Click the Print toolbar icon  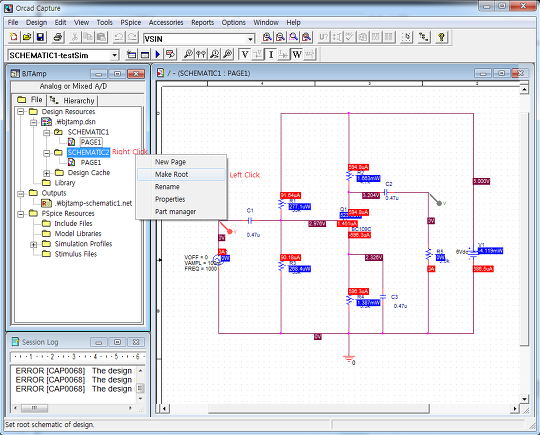click(x=58, y=37)
